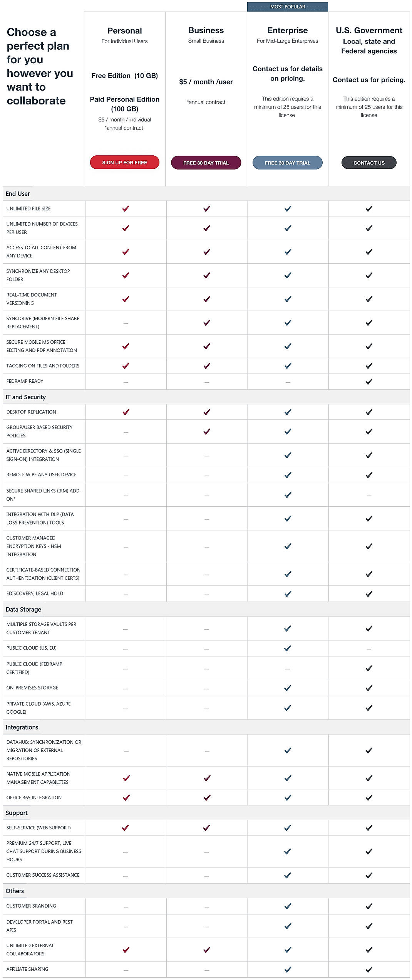Click the FREE 30 DAY TRIAL for Business
This screenshot has height=980, width=412.
206,163
